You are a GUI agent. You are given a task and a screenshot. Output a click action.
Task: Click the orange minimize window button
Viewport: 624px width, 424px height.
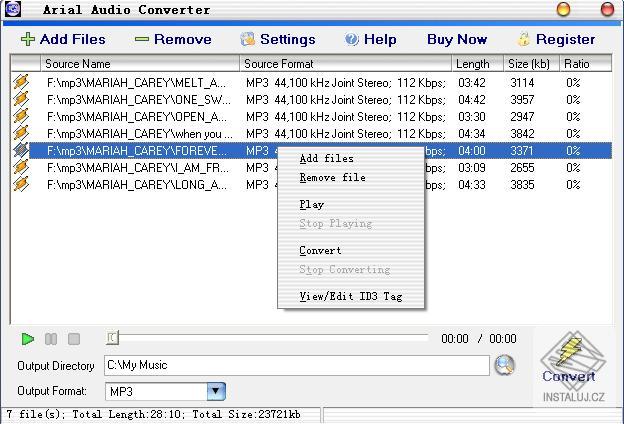563,9
